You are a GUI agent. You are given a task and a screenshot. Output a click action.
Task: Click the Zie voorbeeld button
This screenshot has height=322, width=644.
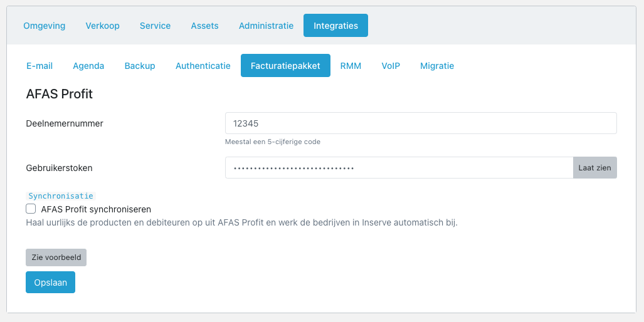[56, 257]
